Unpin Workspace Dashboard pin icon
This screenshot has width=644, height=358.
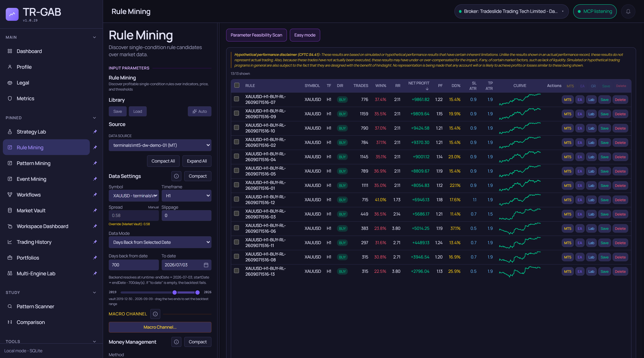tap(95, 226)
